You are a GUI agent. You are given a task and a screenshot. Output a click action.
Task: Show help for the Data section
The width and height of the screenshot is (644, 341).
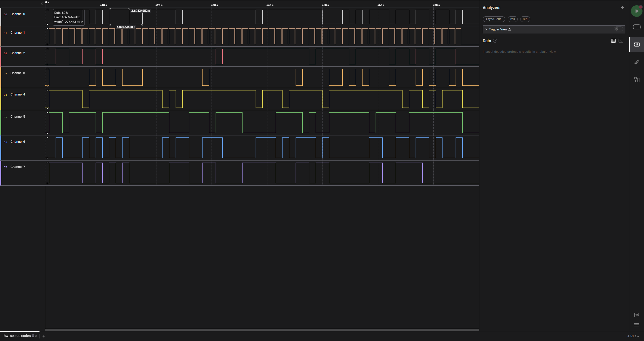(495, 41)
